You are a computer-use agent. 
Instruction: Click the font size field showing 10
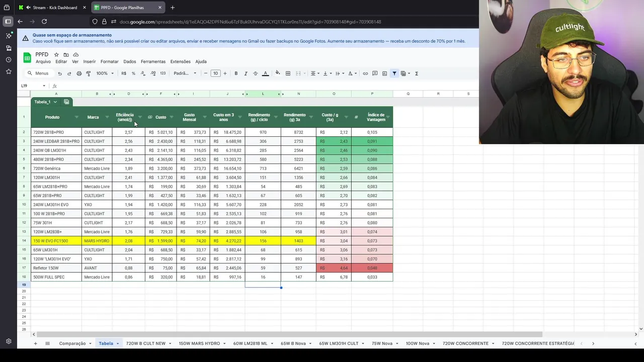(215, 73)
